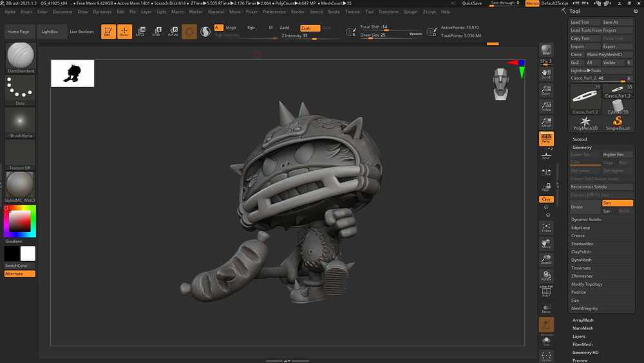The image size is (644, 363).
Task: Click the QuickSave button
Action: [x=472, y=3]
